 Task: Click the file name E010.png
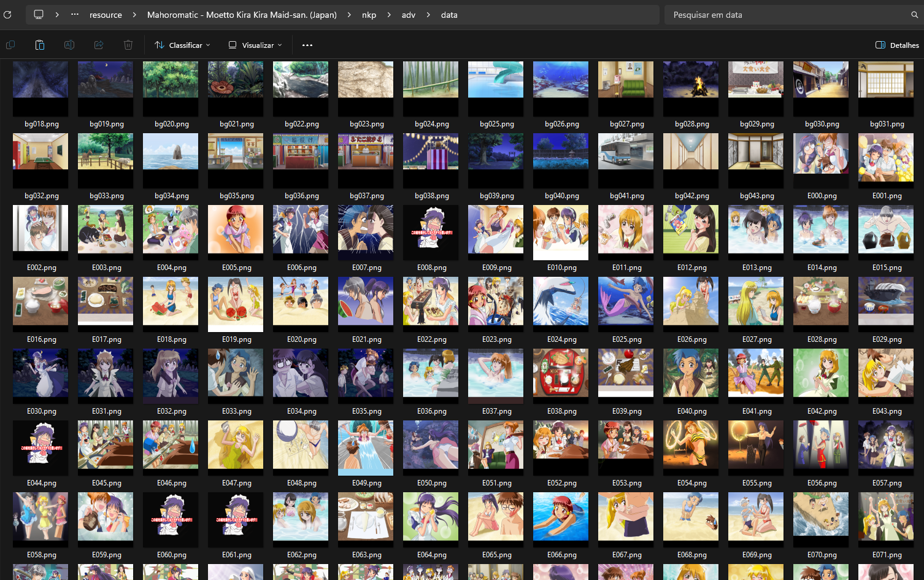(x=562, y=268)
